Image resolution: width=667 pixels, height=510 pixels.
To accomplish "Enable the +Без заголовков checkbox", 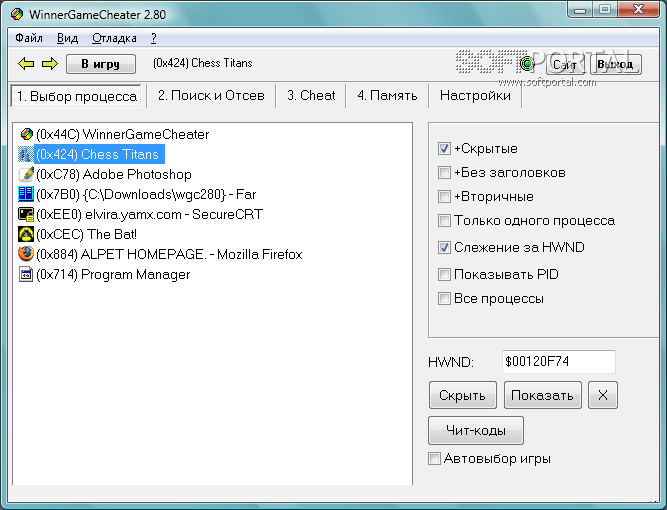I will click(444, 172).
